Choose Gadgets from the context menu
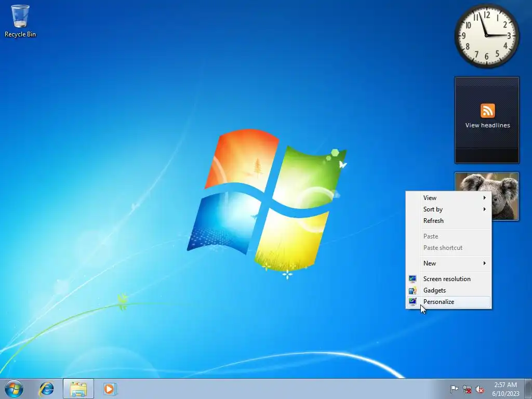This screenshot has height=399, width=532. 448,290
